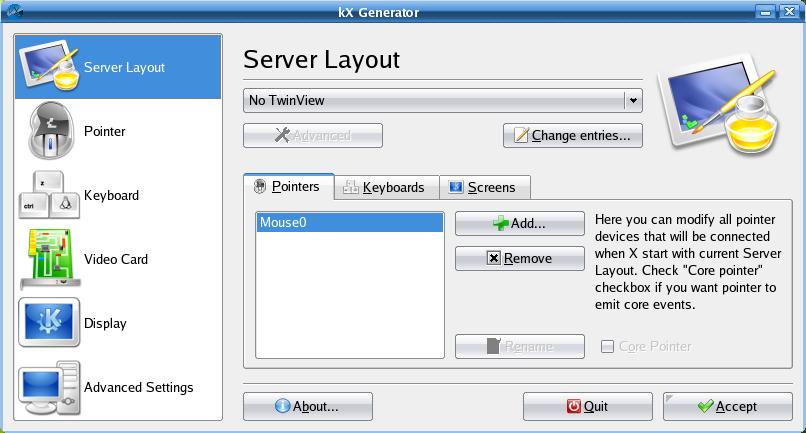Viewport: 806px width, 433px height.
Task: Click the disabled Rename button
Action: [520, 346]
